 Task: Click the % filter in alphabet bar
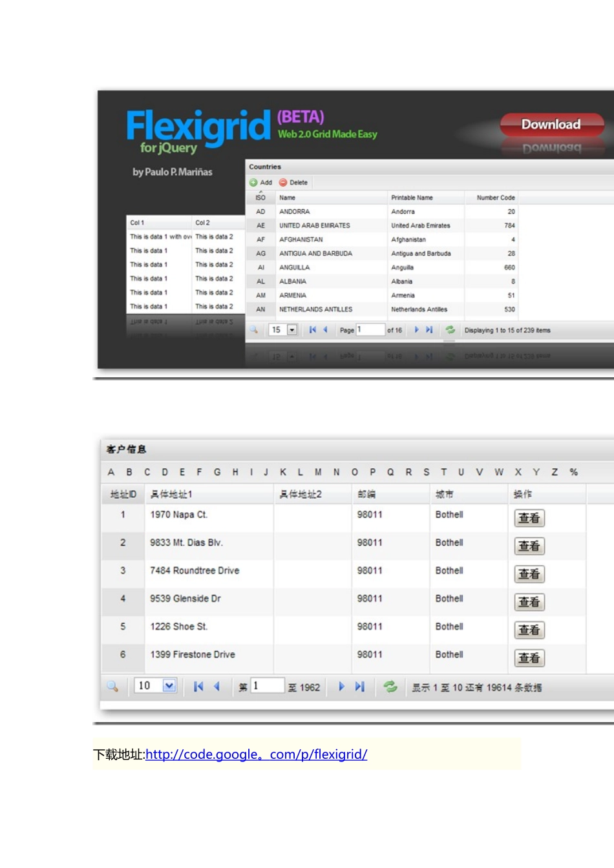click(574, 472)
